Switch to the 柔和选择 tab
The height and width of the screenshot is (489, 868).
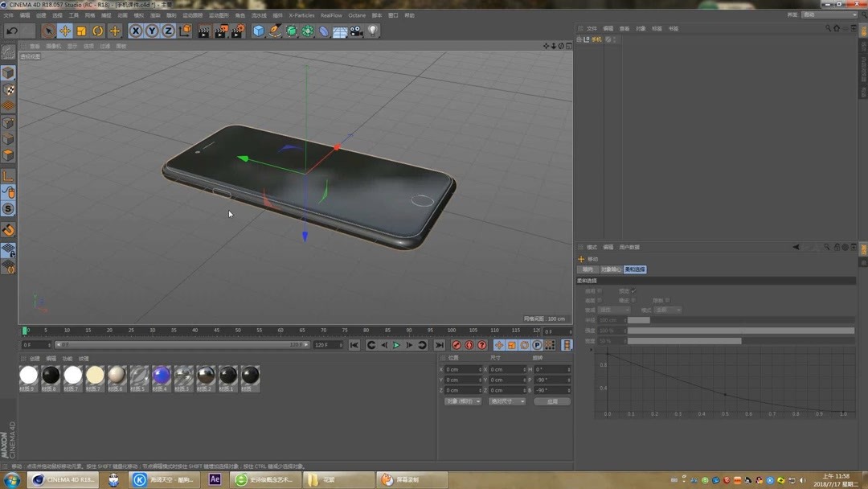[x=634, y=269]
